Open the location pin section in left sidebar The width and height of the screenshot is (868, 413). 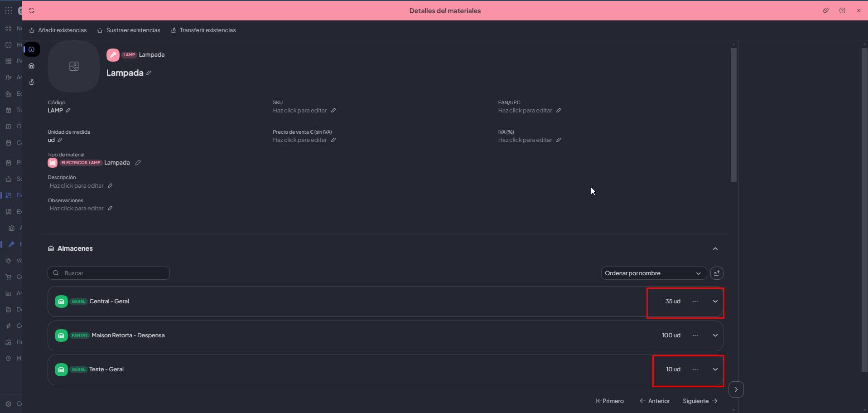pos(8,359)
